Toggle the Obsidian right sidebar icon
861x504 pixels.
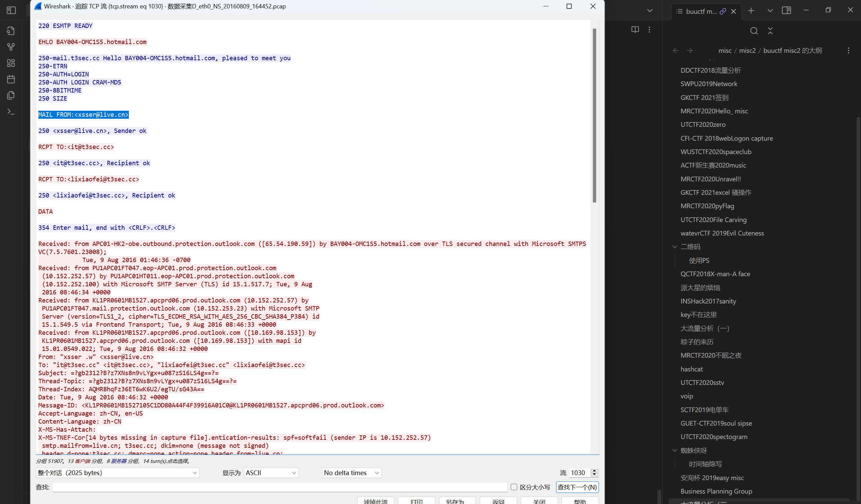786,10
